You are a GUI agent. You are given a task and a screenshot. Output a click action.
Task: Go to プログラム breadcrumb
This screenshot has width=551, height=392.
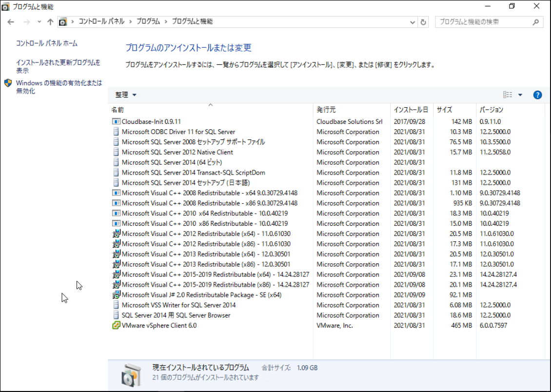(x=148, y=22)
